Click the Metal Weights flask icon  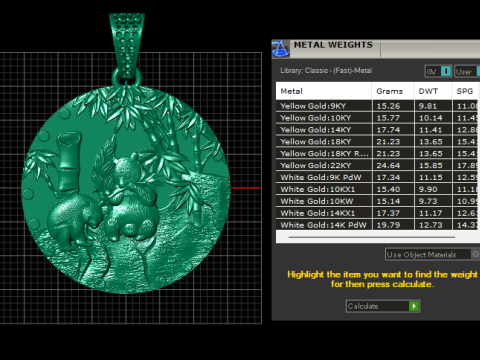[280, 49]
